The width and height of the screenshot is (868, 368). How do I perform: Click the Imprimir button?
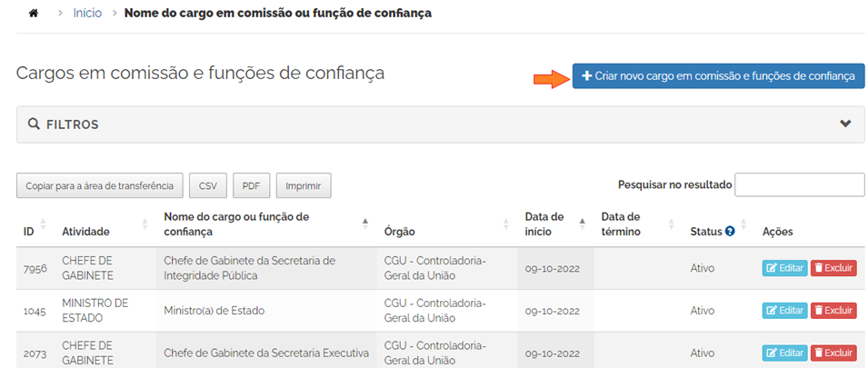[304, 185]
